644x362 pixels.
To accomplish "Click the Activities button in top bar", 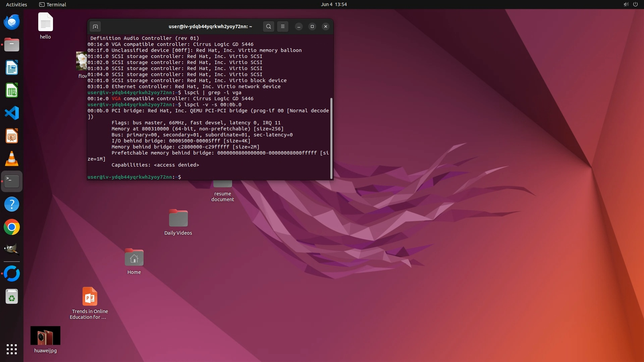I will click(16, 4).
